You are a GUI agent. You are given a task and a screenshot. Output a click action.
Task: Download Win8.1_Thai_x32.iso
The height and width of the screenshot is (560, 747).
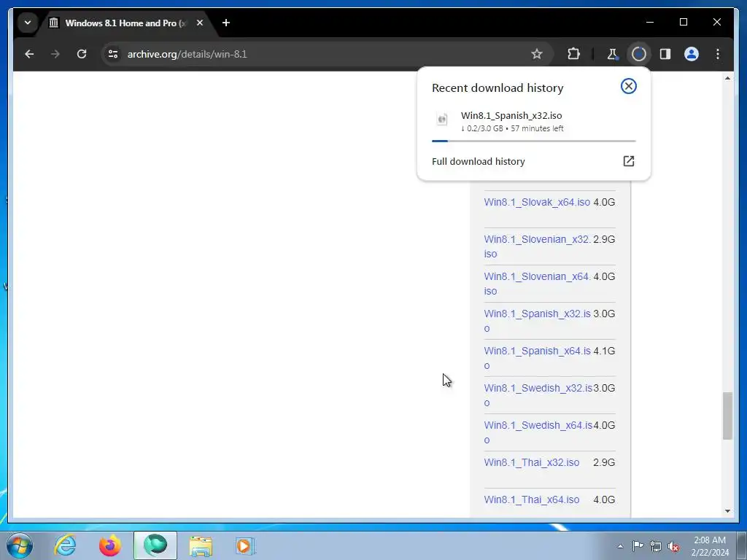tap(532, 462)
